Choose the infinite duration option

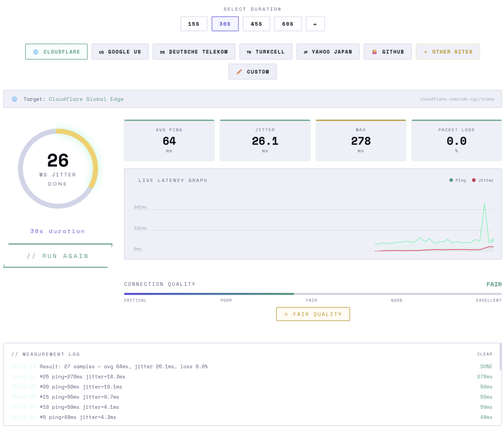click(315, 24)
